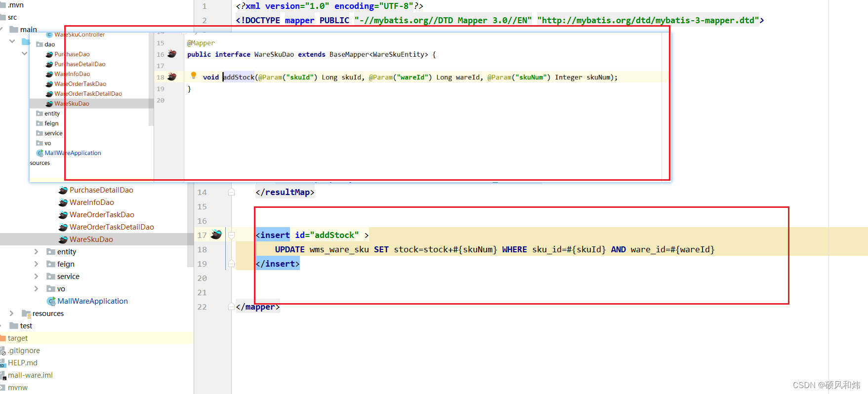Open WareInfoDao in the lower project tree

tap(92, 202)
